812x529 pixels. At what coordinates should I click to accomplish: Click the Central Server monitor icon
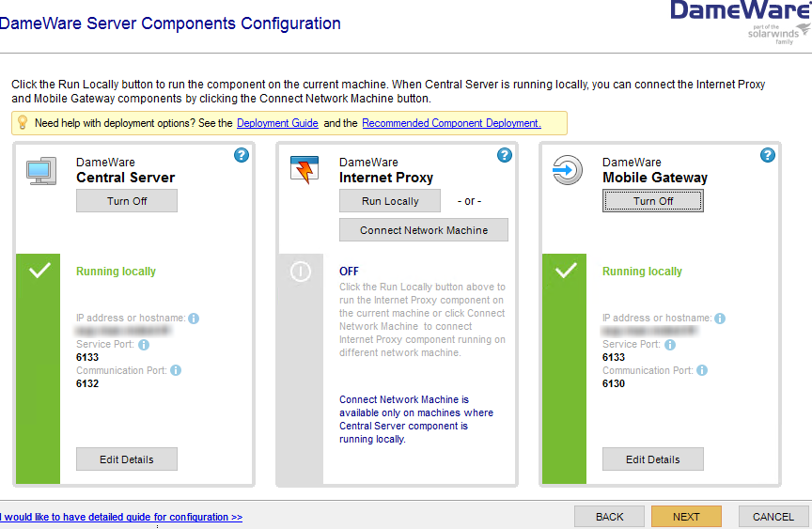click(x=39, y=170)
